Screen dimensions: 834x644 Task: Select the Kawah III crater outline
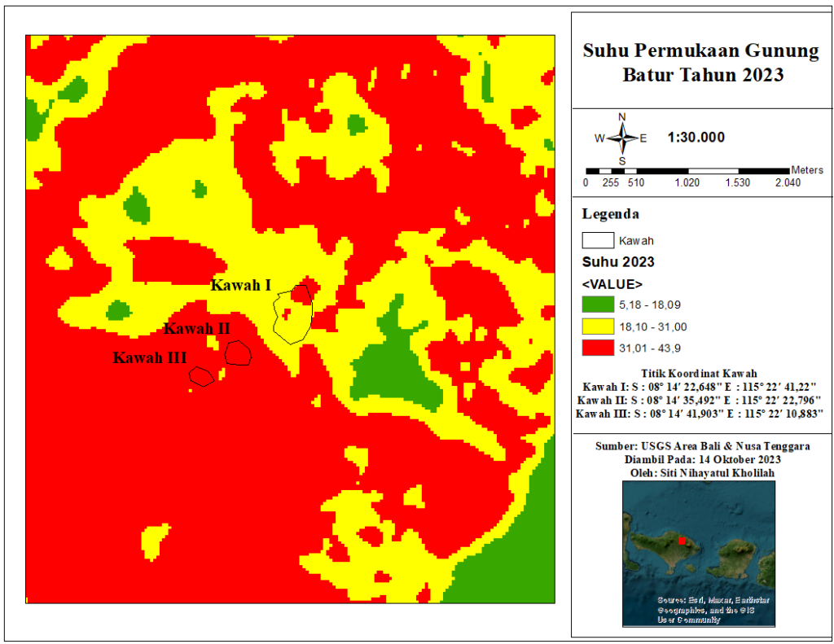point(201,375)
